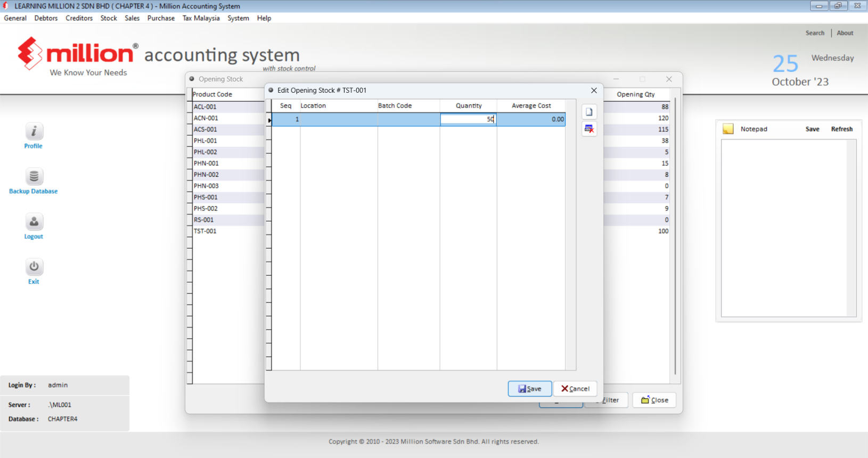Add new row icon in edit dialog
Viewport: 868px width, 458px height.
click(589, 112)
